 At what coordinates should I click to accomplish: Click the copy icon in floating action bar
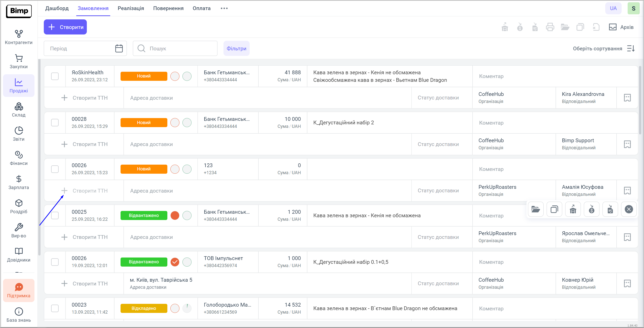point(554,209)
